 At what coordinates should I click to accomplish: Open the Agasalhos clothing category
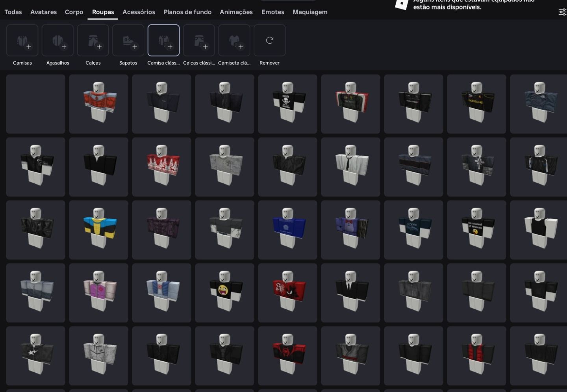tap(57, 41)
